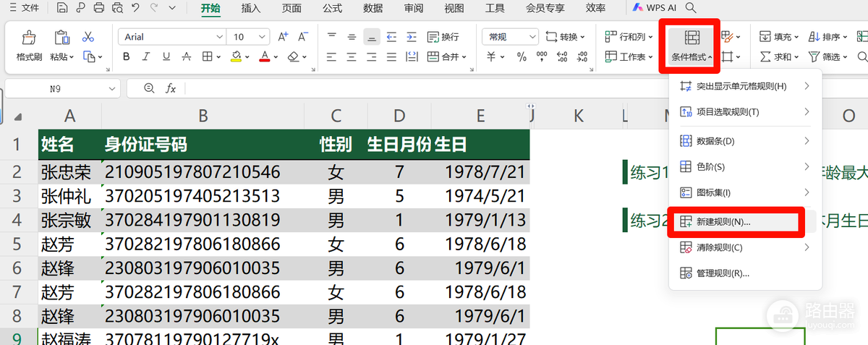Undo the last action
This screenshot has height=345, width=868.
pyautogui.click(x=136, y=8)
